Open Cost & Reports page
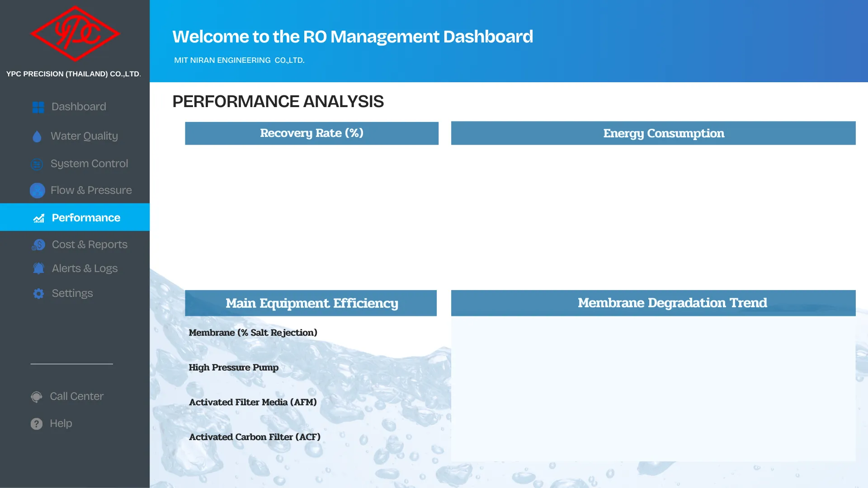 [90, 244]
